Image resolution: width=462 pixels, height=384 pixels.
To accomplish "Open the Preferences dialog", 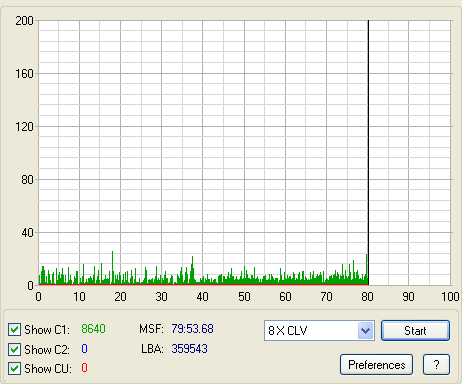I will pos(377,365).
